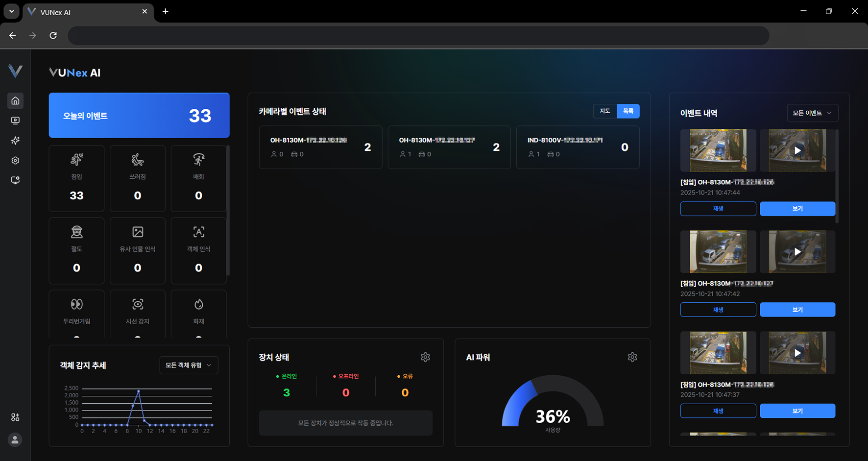Open the home dashboard sidebar icon
The image size is (868, 461).
pos(15,101)
